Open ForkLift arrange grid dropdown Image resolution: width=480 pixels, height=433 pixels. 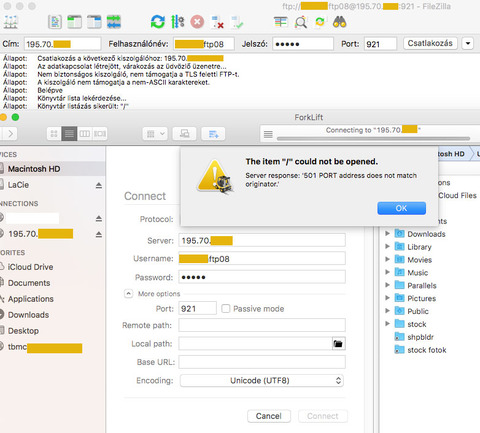(x=155, y=134)
